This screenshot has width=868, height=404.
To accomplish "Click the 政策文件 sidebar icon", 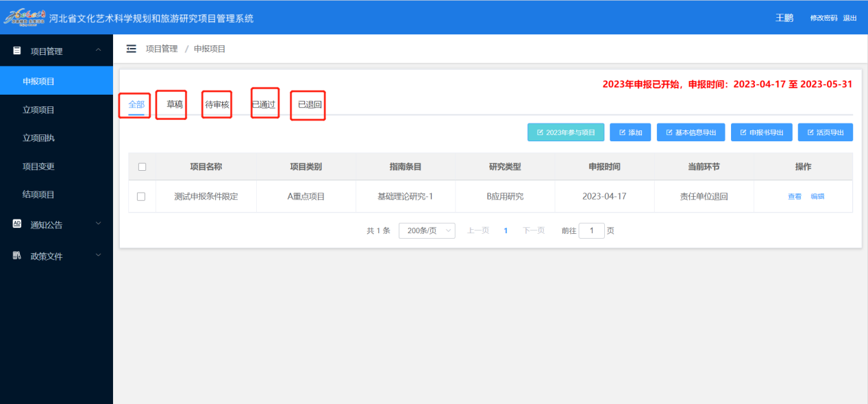I will (x=17, y=256).
